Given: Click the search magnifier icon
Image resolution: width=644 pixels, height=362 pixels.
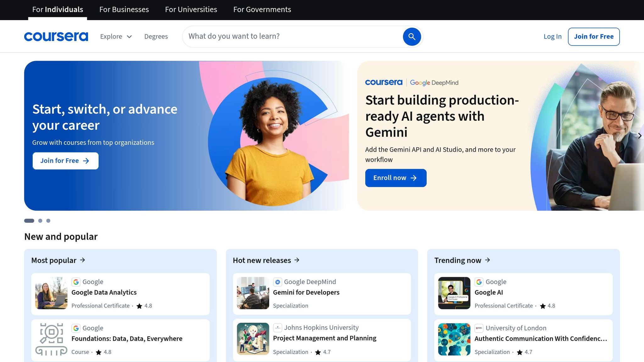Looking at the screenshot, I should coord(411,36).
